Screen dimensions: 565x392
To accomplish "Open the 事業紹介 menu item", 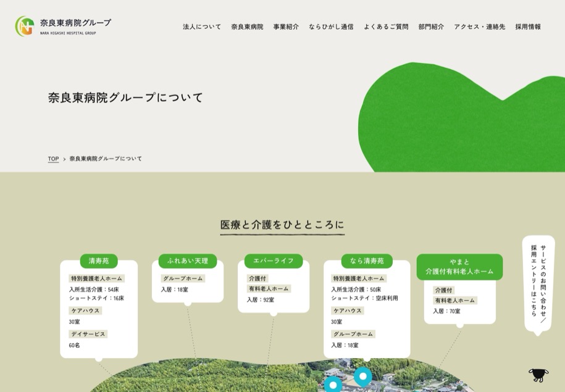I will [x=286, y=27].
